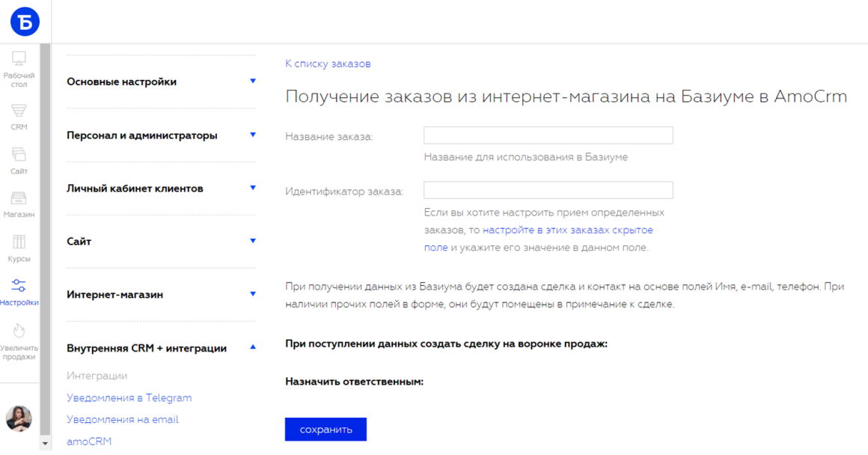Expand the Сайт settings section arrow
The image size is (868, 455).
point(253,241)
